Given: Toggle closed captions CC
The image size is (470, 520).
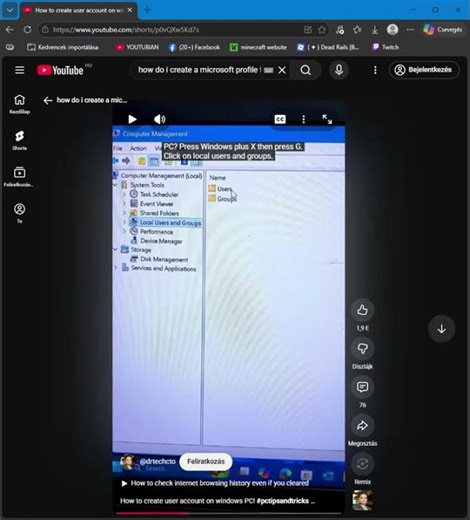Looking at the screenshot, I should [280, 119].
